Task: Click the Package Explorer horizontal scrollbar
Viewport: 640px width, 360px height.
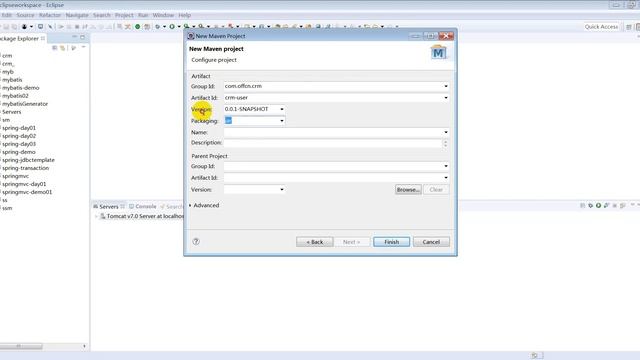Action: 21,346
